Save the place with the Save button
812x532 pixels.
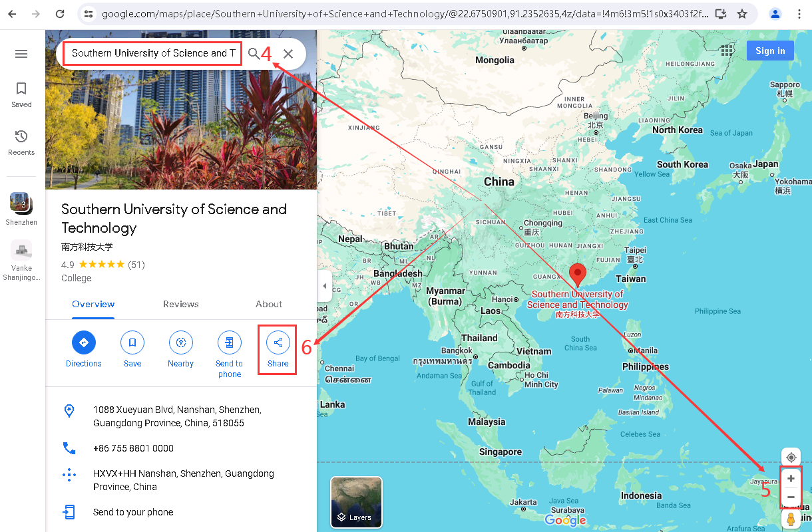coord(132,350)
